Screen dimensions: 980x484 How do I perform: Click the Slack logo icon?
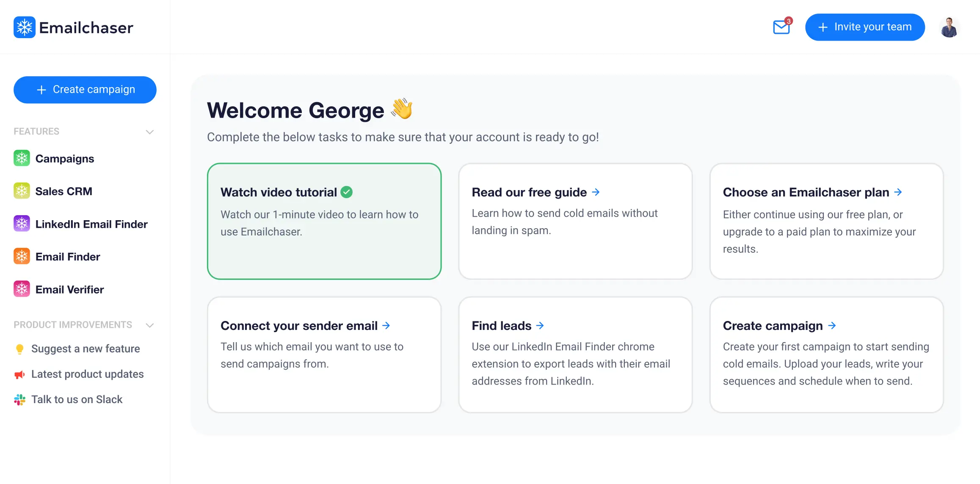click(x=19, y=399)
